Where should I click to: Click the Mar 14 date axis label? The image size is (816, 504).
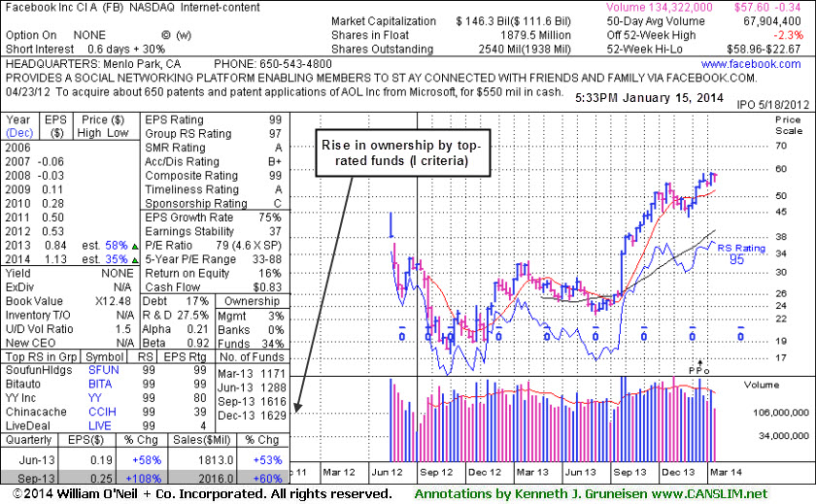726,472
